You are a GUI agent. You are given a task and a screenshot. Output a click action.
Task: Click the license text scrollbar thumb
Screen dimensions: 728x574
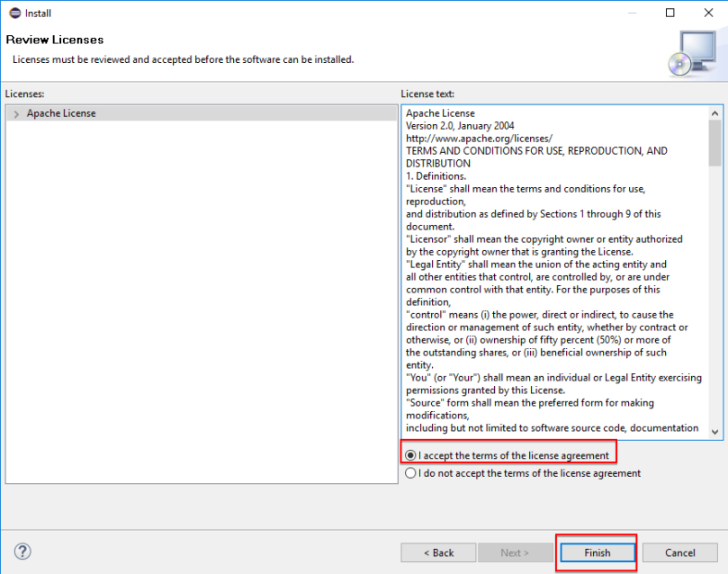coord(715,143)
